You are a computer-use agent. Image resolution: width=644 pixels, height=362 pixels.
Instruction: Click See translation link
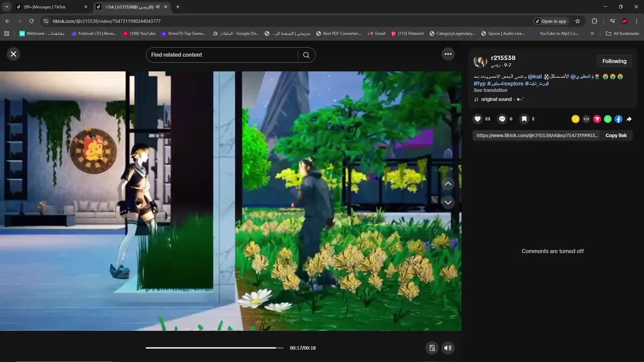coord(490,90)
